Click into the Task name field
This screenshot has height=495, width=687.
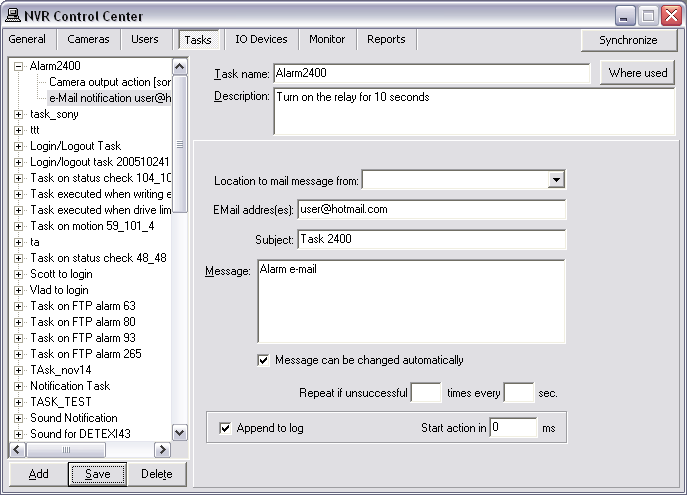pyautogui.click(x=432, y=73)
